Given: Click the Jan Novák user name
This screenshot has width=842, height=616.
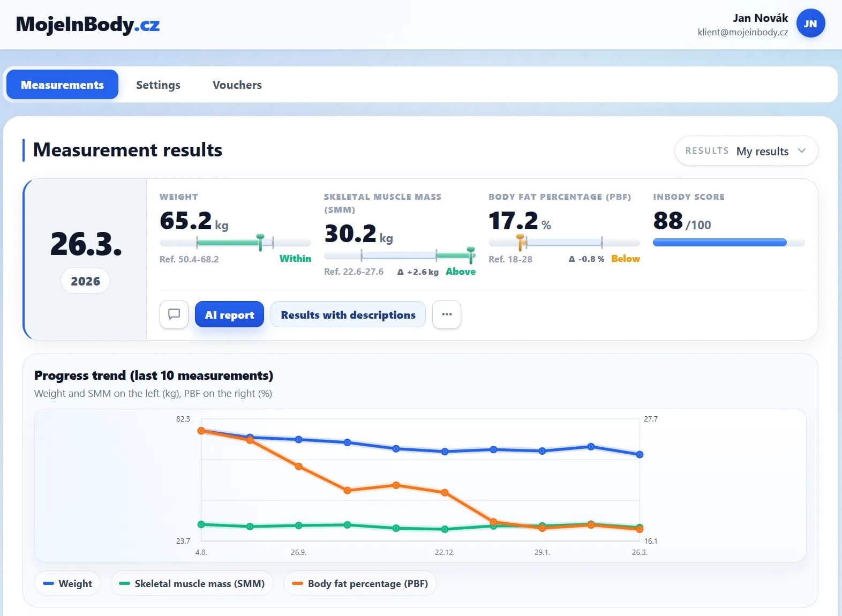Looking at the screenshot, I should click(x=760, y=18).
